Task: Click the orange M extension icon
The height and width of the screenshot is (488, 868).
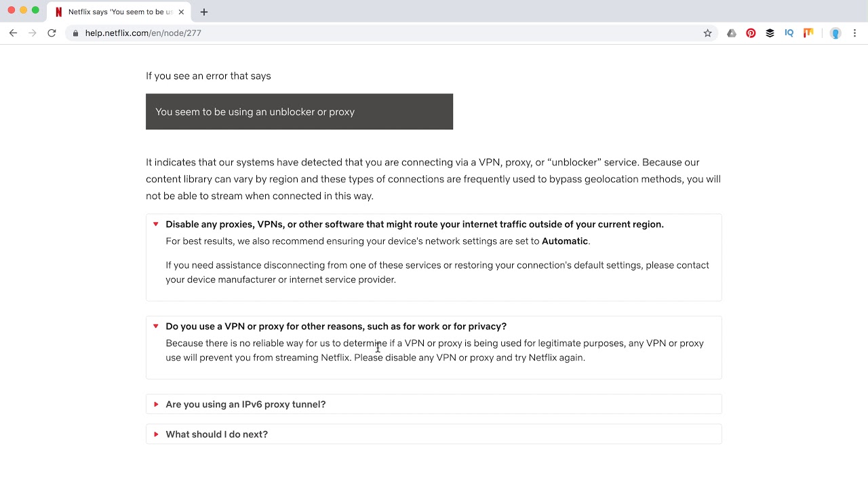Action: click(x=808, y=33)
